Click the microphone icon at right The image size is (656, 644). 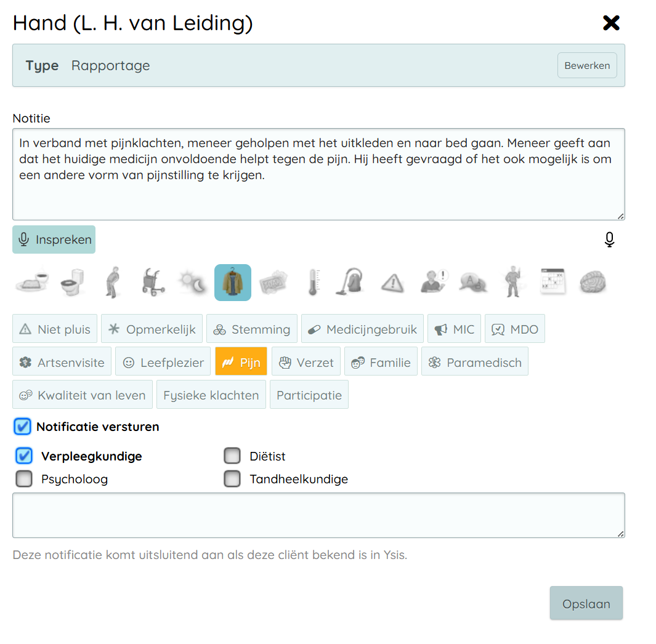609,239
